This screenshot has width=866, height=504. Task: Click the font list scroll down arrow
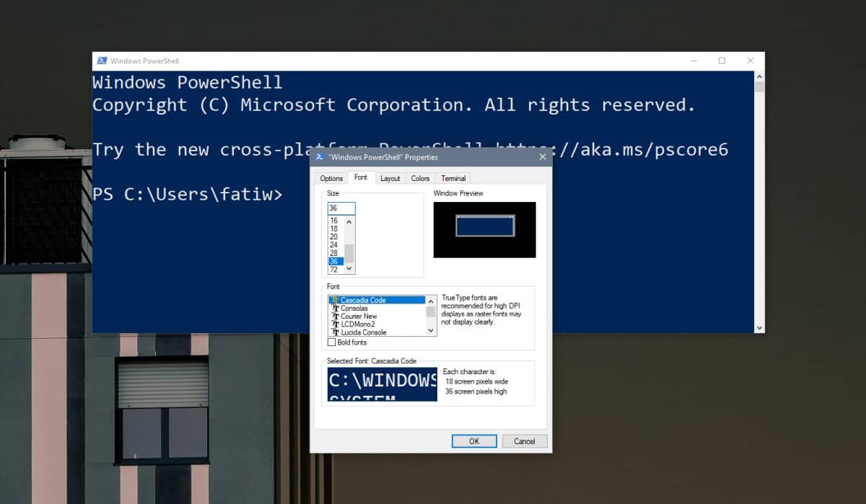(431, 331)
